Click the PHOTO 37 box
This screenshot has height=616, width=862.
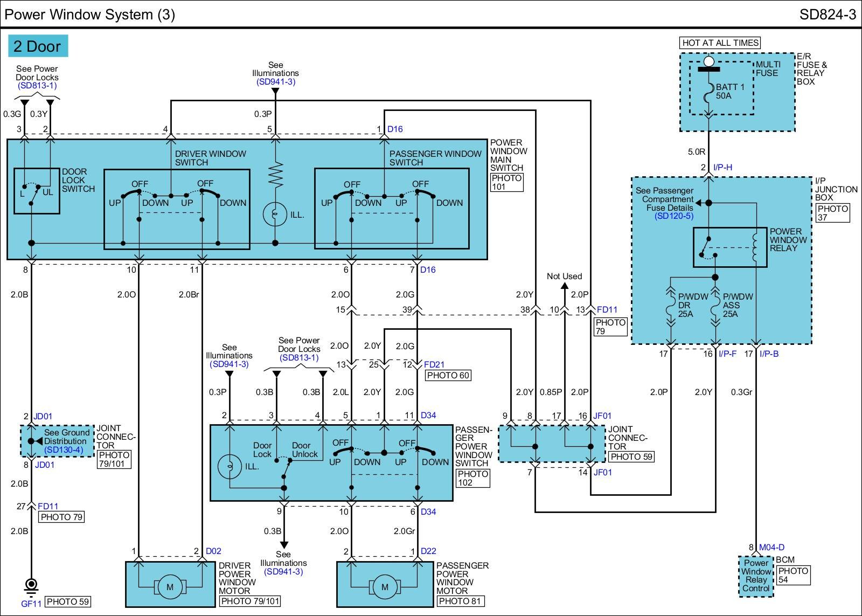click(x=832, y=213)
